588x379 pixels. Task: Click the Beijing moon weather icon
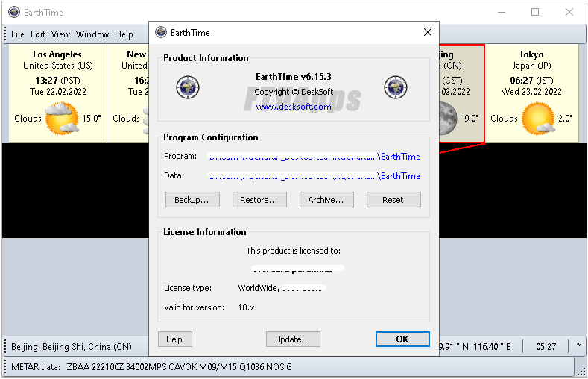click(x=448, y=119)
